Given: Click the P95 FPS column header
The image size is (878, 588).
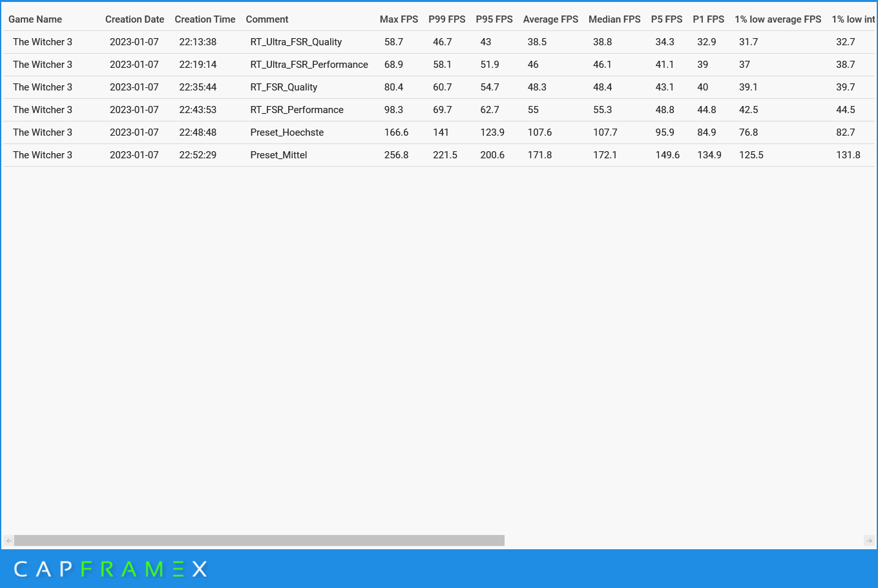Looking at the screenshot, I should tap(494, 19).
